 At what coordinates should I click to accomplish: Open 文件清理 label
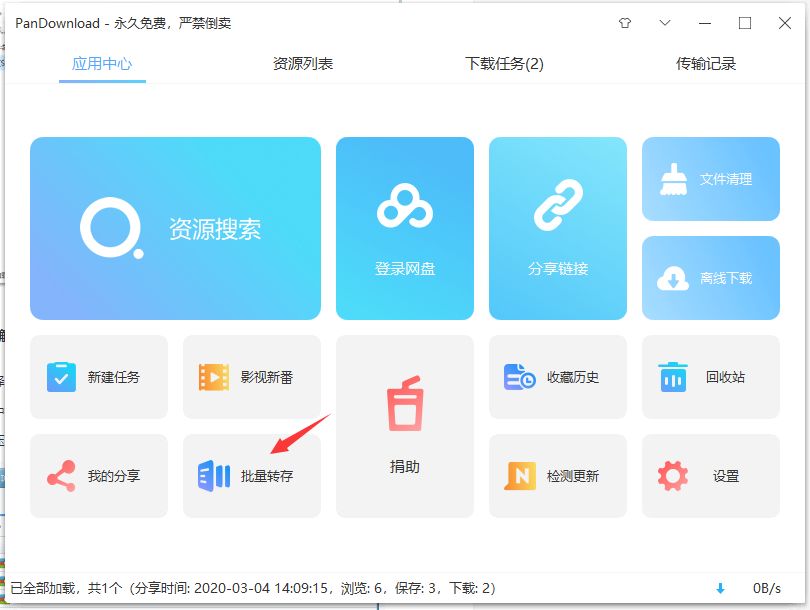(726, 179)
